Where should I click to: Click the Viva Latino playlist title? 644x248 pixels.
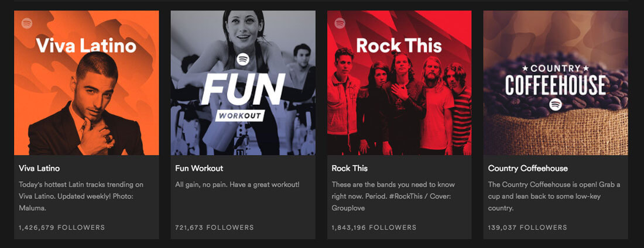click(39, 168)
